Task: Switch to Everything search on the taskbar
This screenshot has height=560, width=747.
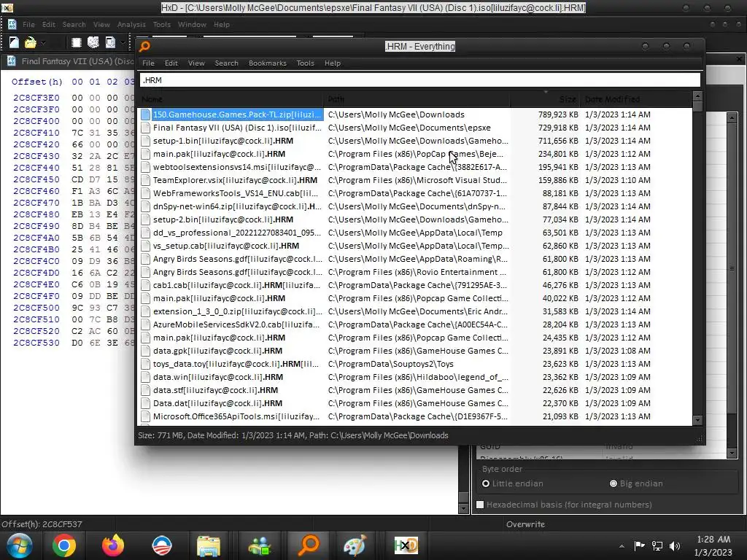Action: tap(309, 545)
